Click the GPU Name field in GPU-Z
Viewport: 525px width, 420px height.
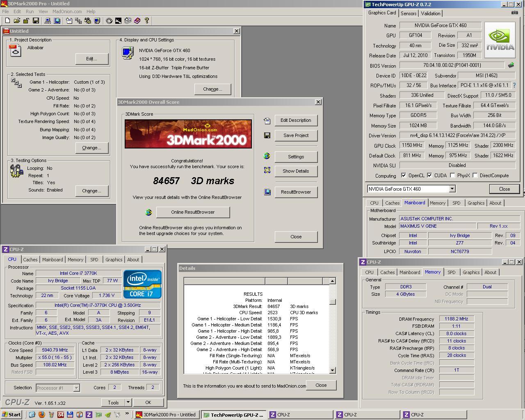click(x=440, y=25)
